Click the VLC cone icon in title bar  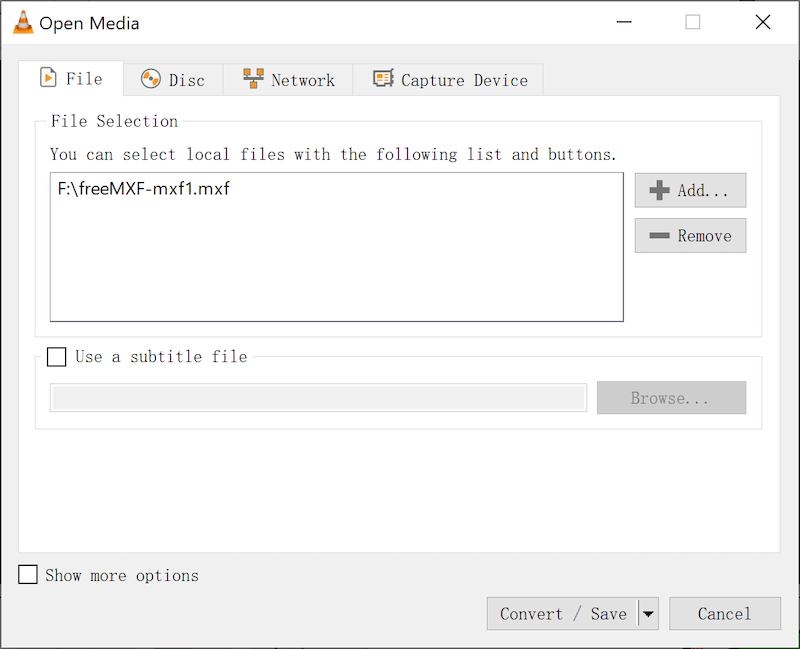22,22
